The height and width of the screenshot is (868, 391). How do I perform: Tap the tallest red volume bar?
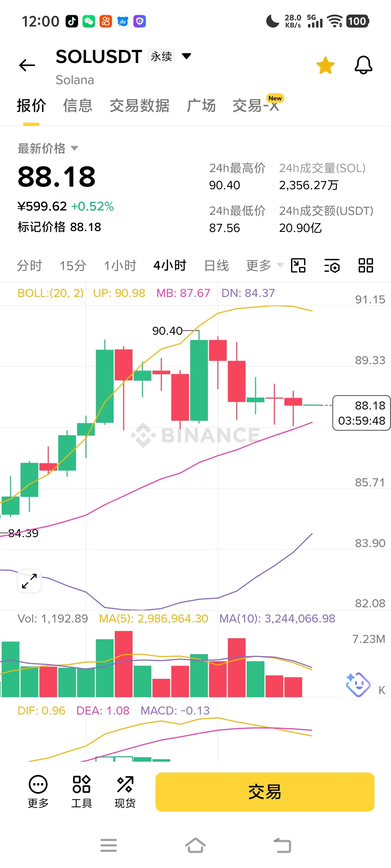[x=124, y=664]
